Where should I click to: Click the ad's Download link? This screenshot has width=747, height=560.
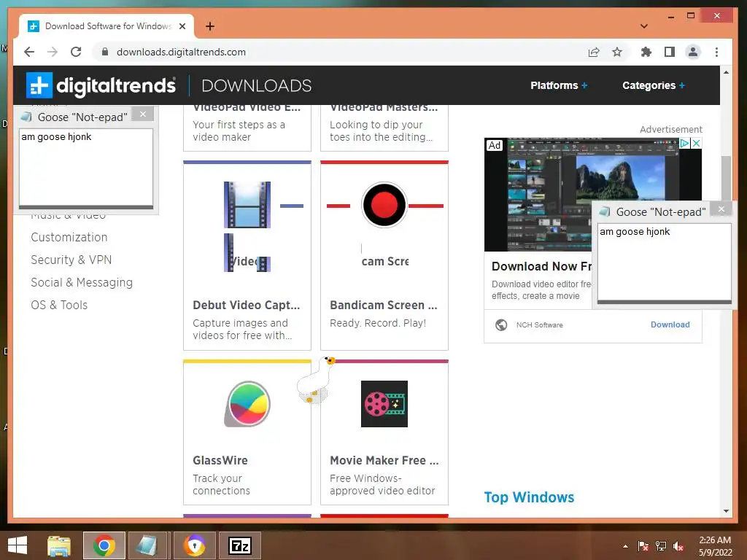tap(670, 324)
